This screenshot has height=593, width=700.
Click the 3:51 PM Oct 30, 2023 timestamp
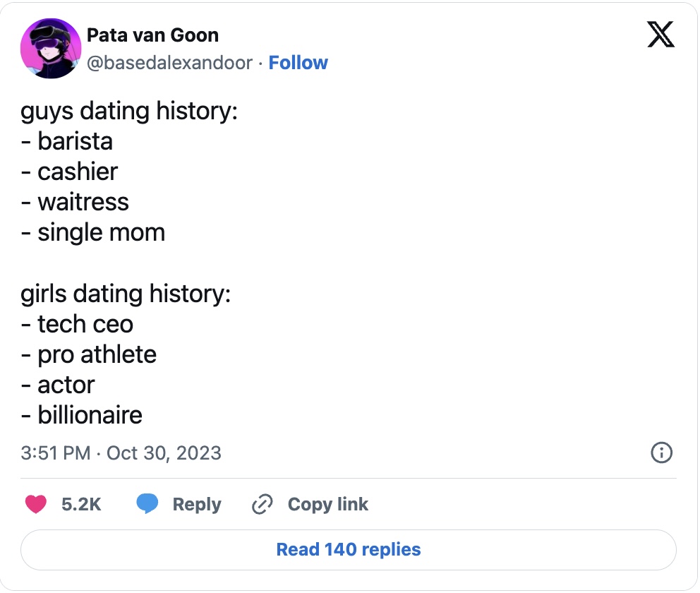point(121,453)
